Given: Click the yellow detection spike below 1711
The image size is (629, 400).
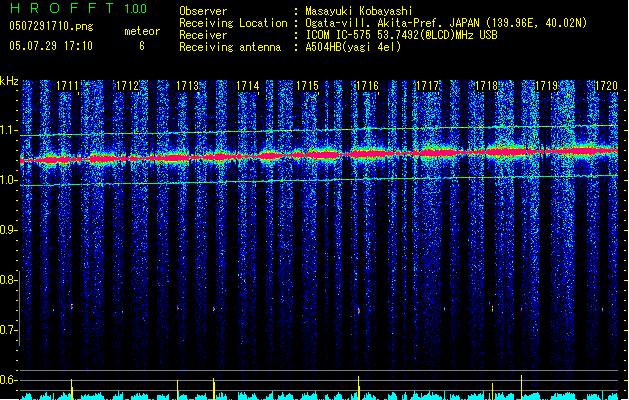Looking at the screenshot, I should pos(72,389).
